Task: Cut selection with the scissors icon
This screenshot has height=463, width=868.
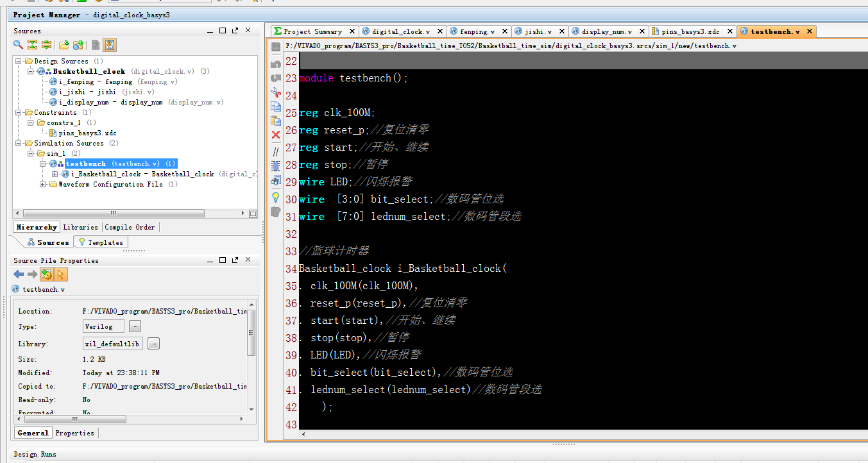Action: pyautogui.click(x=276, y=92)
